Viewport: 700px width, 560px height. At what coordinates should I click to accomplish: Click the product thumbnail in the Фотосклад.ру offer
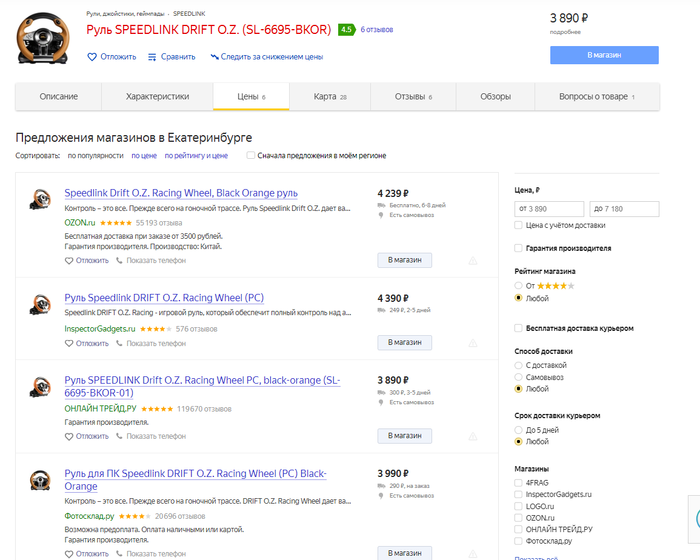coord(40,480)
